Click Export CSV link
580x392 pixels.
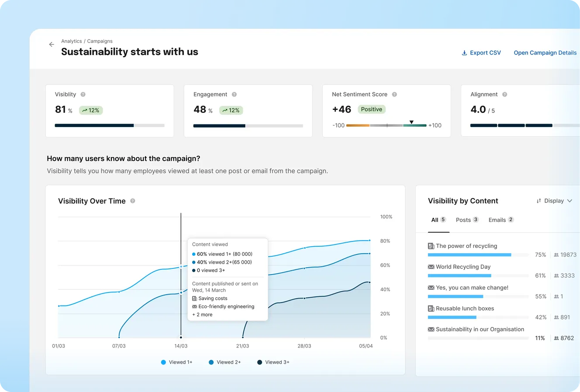481,53
